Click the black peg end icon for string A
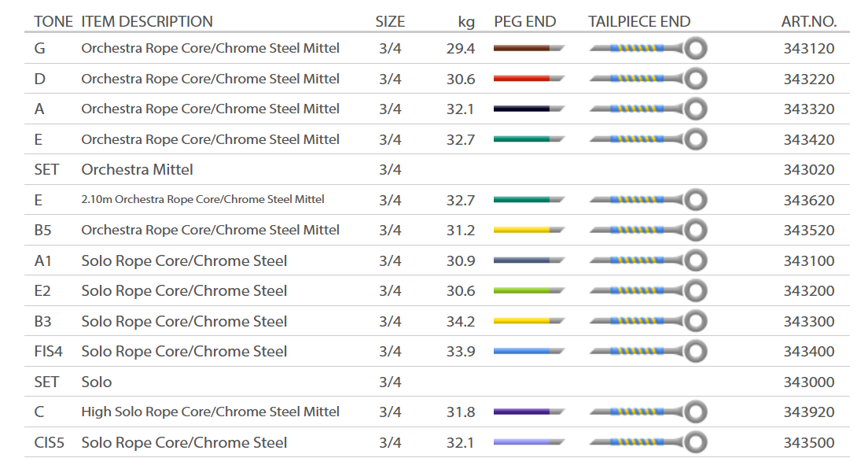 [528, 109]
